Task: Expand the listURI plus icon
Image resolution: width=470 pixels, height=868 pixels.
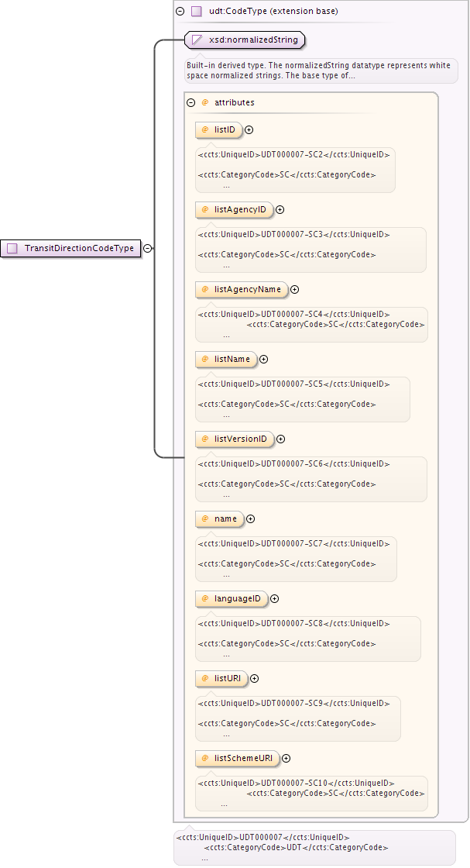Action: pyautogui.click(x=254, y=679)
